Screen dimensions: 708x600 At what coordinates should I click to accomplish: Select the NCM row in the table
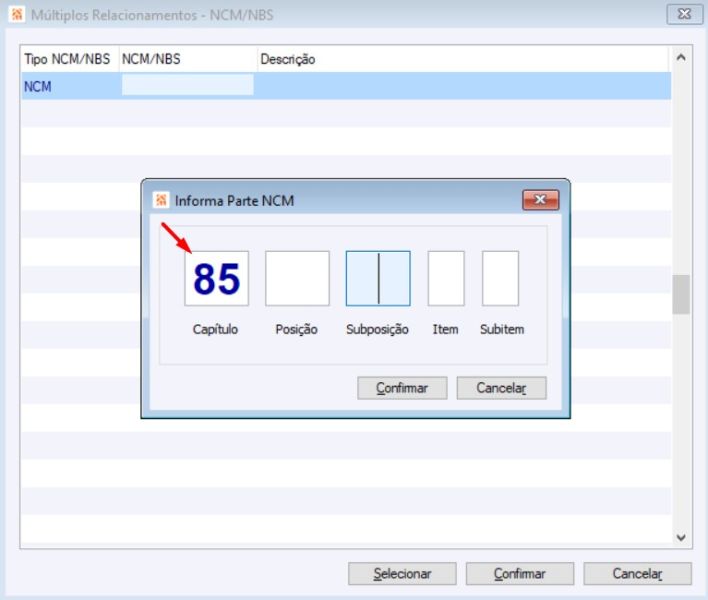click(x=346, y=86)
